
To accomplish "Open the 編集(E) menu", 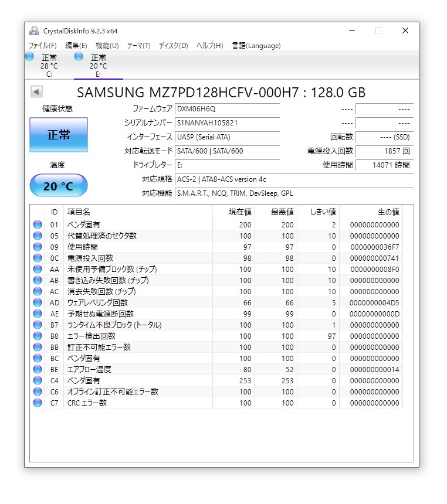I will tap(76, 46).
